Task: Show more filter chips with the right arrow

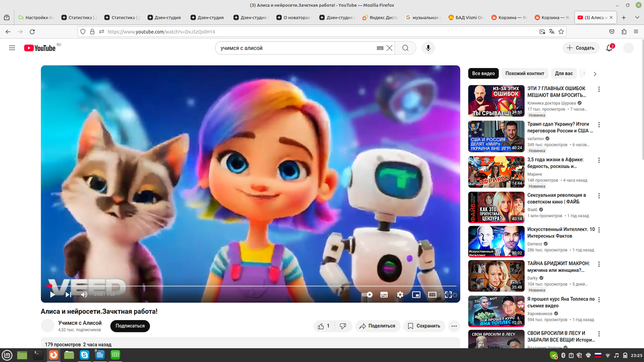Action: [595, 74]
